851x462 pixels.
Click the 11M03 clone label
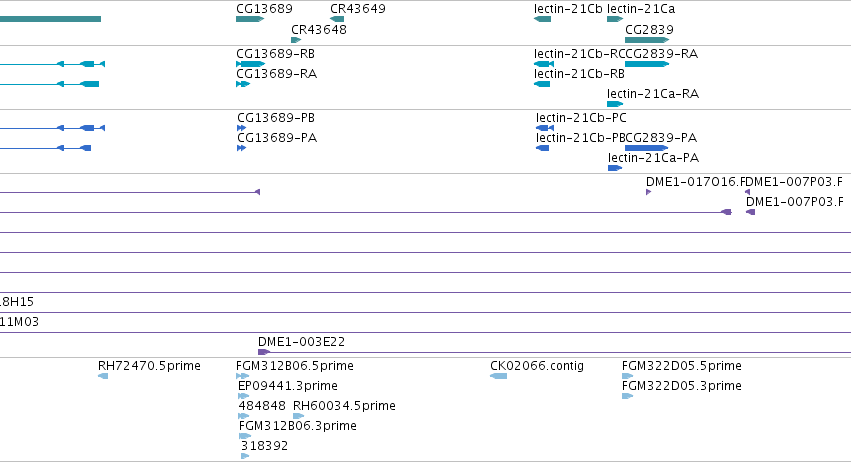pos(20,322)
